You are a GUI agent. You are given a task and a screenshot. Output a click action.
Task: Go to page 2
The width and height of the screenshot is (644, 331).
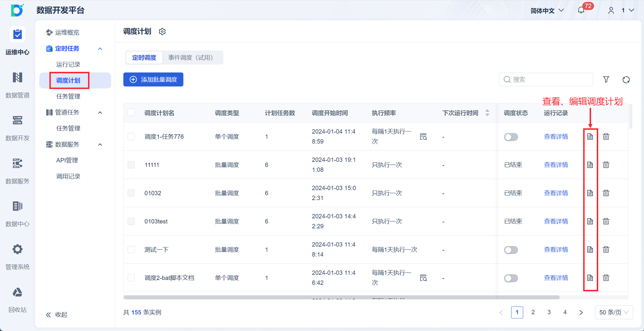click(533, 312)
